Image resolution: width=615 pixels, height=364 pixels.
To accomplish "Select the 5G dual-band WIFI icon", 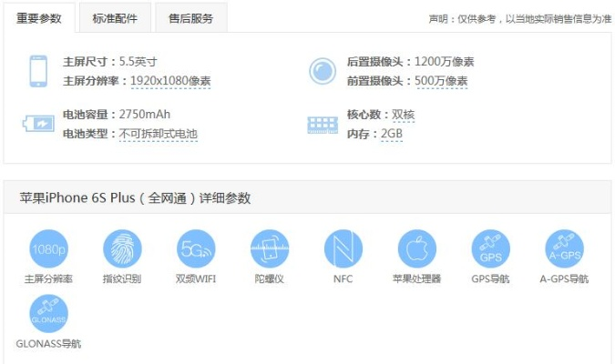I will tap(196, 248).
